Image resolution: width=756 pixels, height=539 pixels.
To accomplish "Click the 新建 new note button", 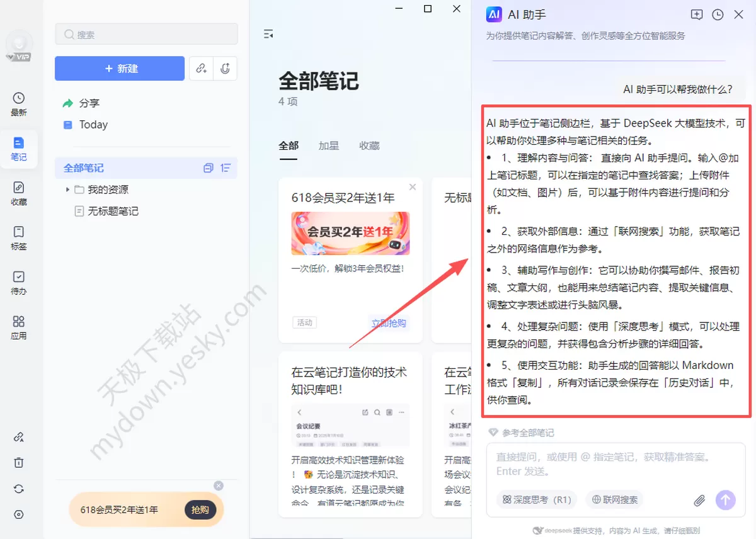I will click(x=120, y=69).
